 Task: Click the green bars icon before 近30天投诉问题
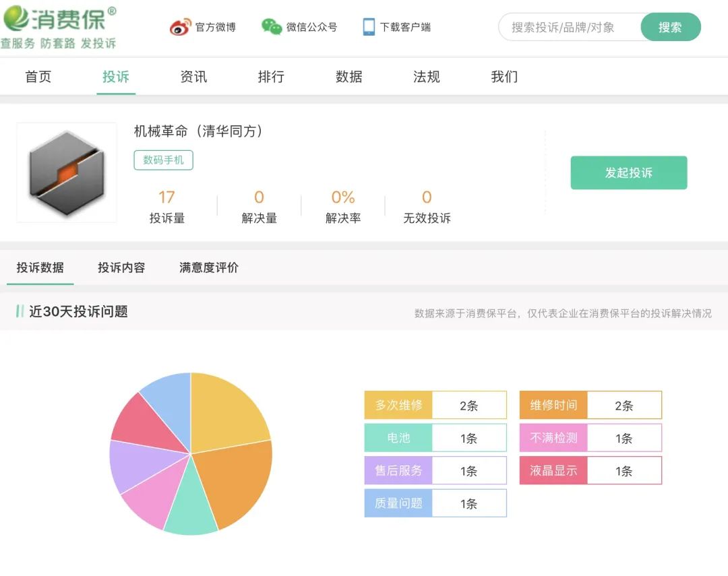coord(20,312)
